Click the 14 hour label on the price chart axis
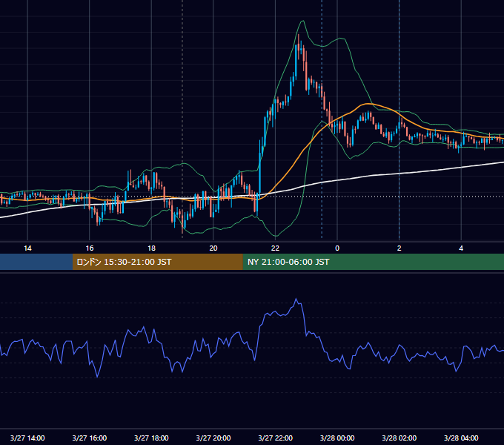504x445 pixels. click(x=27, y=248)
